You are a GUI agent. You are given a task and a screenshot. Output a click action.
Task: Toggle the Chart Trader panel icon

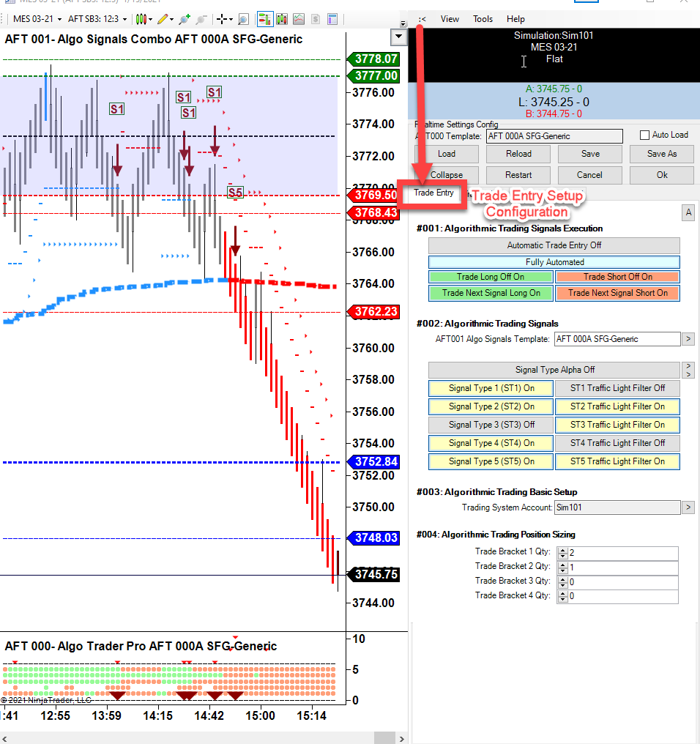264,19
